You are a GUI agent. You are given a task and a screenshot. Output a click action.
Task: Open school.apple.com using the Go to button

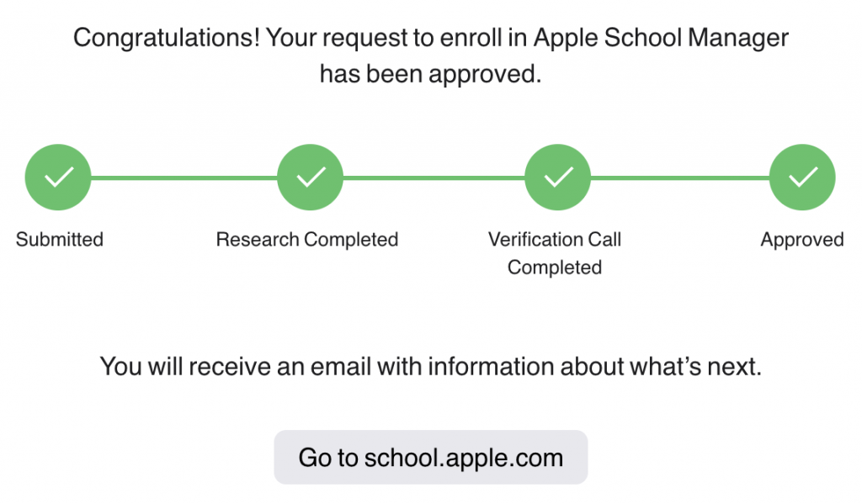[430, 458]
